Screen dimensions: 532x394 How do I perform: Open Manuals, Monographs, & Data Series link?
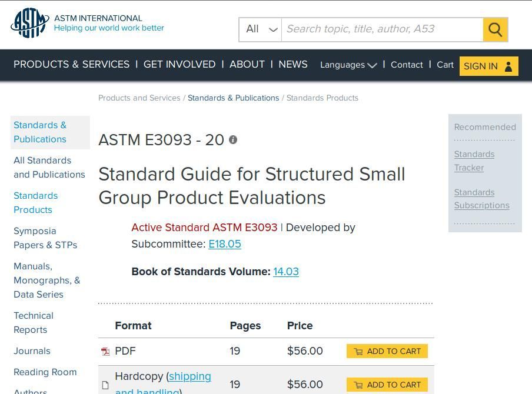47,281
